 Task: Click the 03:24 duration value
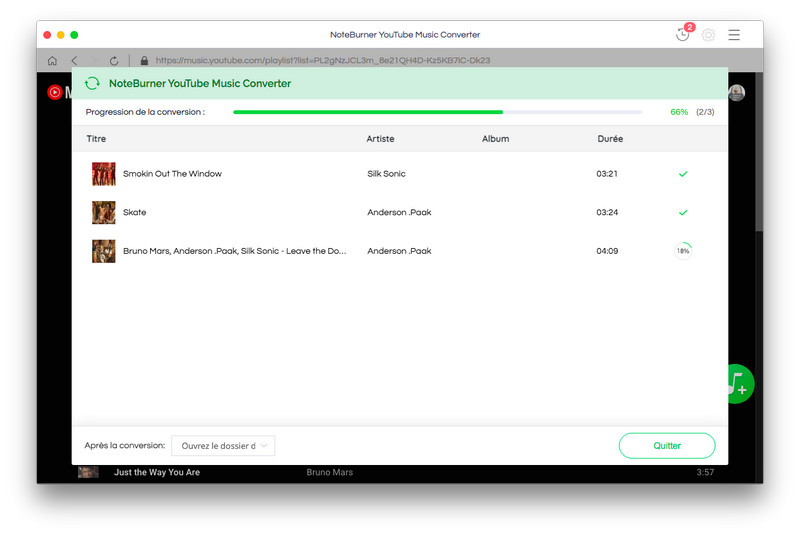[607, 212]
